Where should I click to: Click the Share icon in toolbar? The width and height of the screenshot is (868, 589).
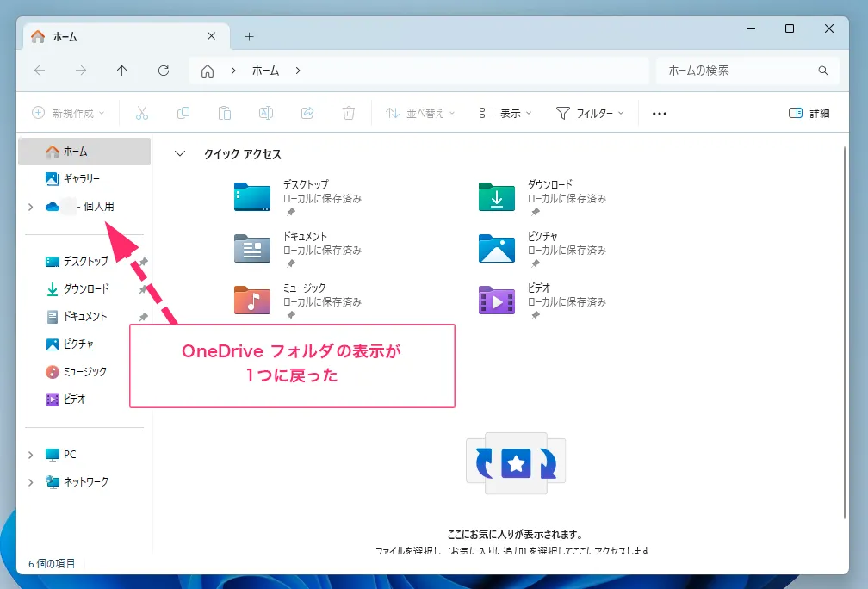[x=307, y=114]
